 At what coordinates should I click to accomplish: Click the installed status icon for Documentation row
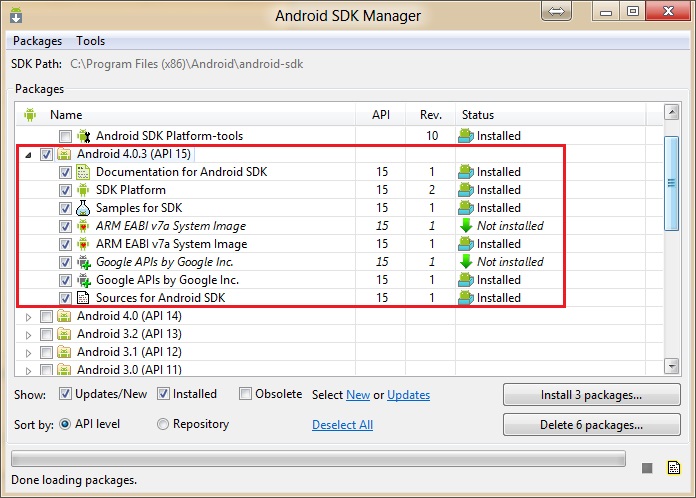[x=466, y=172]
